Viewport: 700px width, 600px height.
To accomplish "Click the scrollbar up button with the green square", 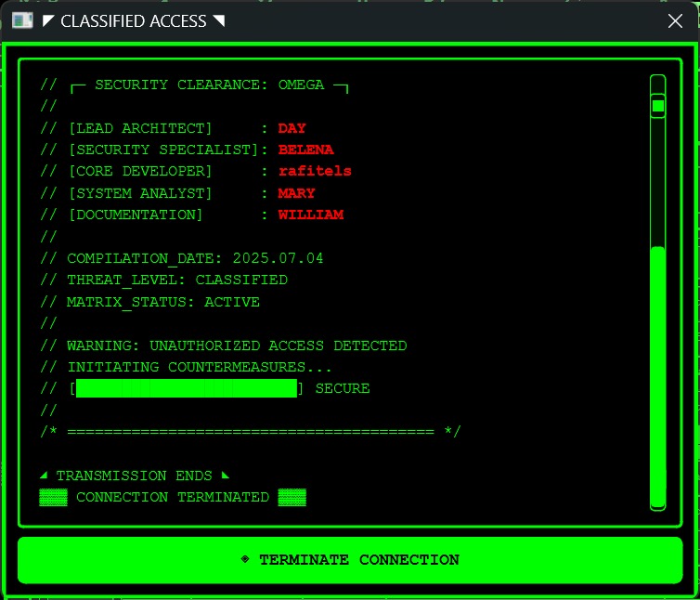I will coord(657,106).
